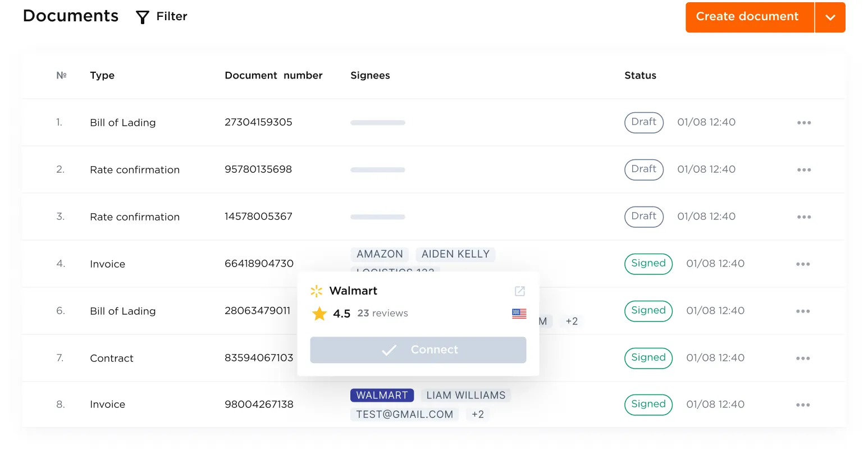868x455 pixels.
Task: Select the WALMART signee chip on row 8
Action: [382, 395]
